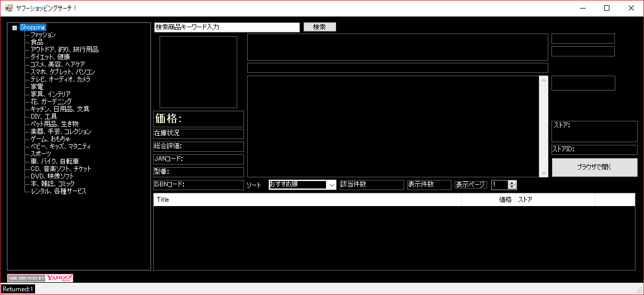Viewport: 644px width, 295px height.
Task: Click the Returned:1 status bar text
Action: click(18, 289)
